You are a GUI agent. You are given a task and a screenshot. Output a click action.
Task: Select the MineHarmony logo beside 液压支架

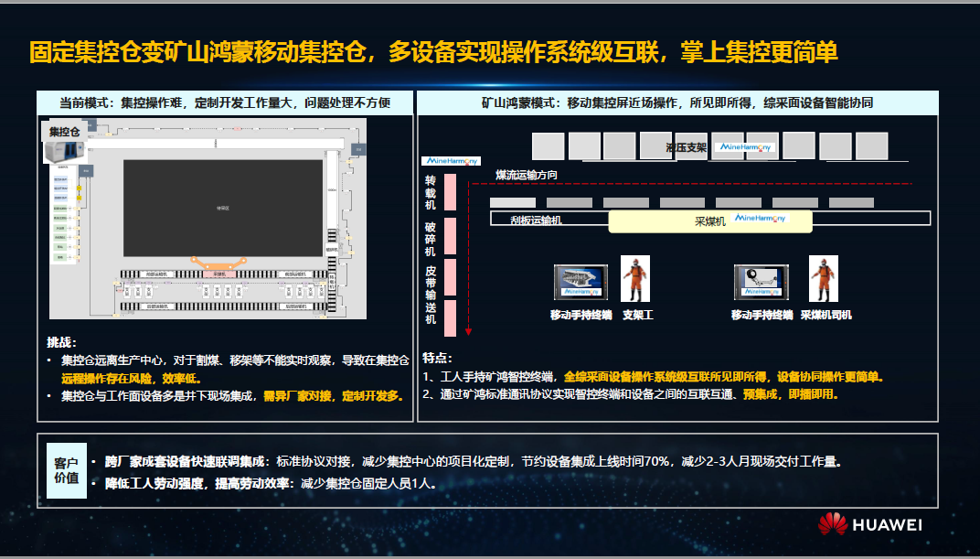coord(746,147)
